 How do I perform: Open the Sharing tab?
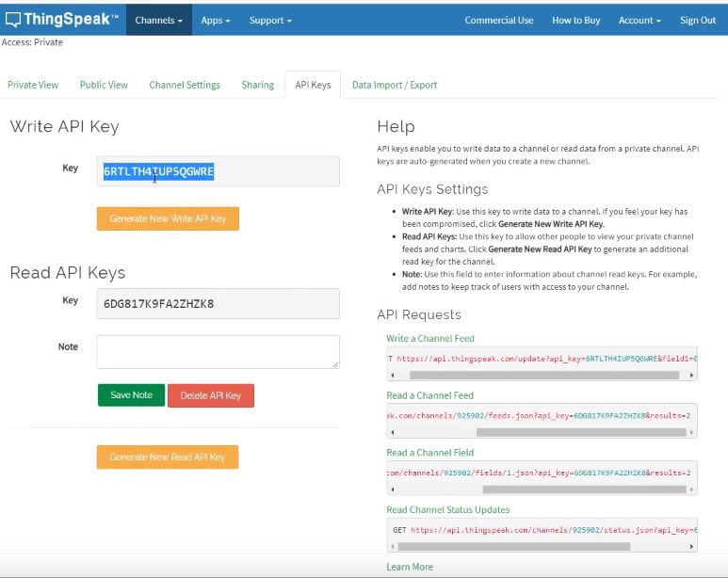[x=258, y=85]
